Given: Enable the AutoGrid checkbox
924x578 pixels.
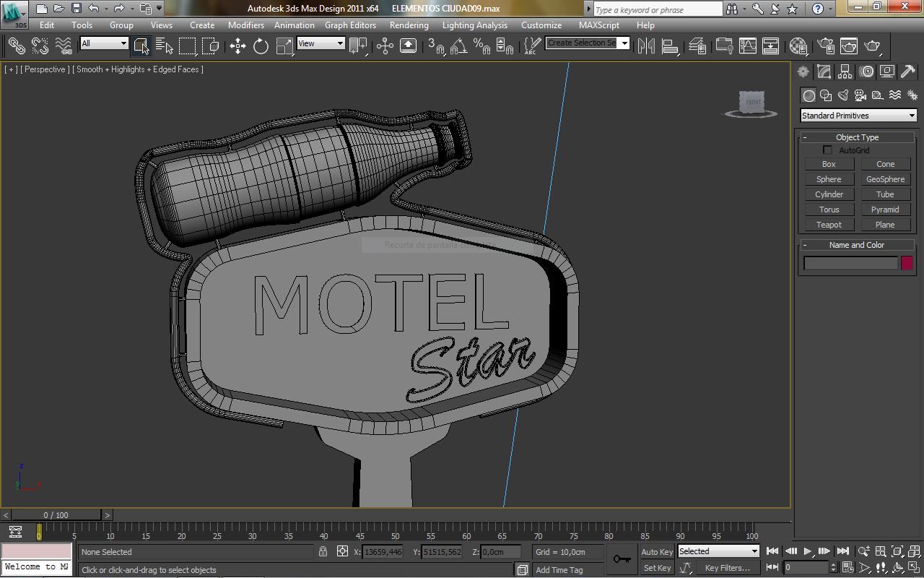Looking at the screenshot, I should pyautogui.click(x=827, y=150).
